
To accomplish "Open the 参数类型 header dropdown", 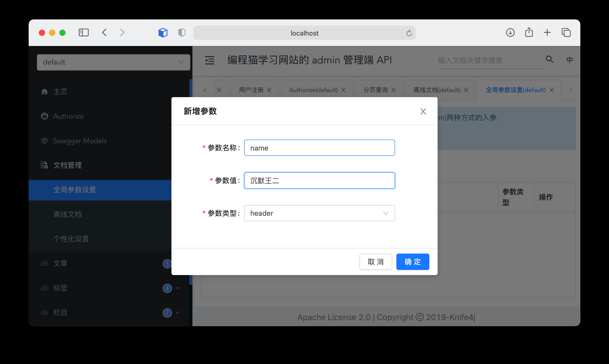I will click(319, 213).
